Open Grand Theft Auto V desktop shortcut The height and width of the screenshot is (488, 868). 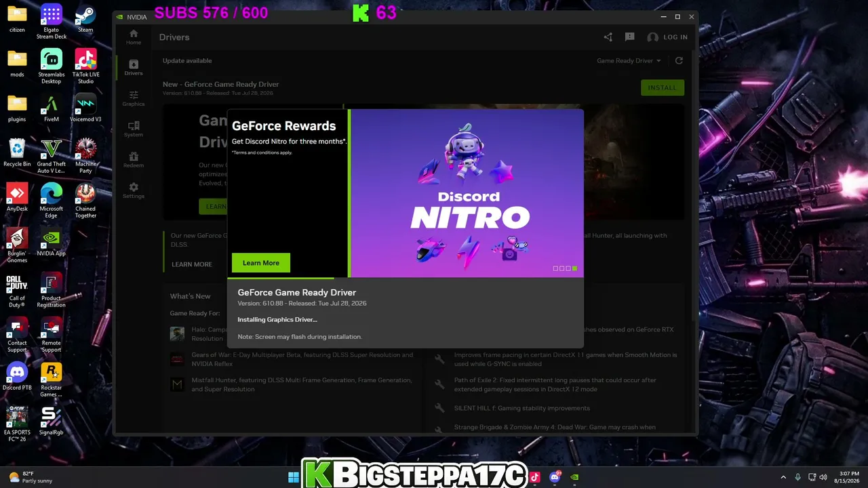point(51,156)
